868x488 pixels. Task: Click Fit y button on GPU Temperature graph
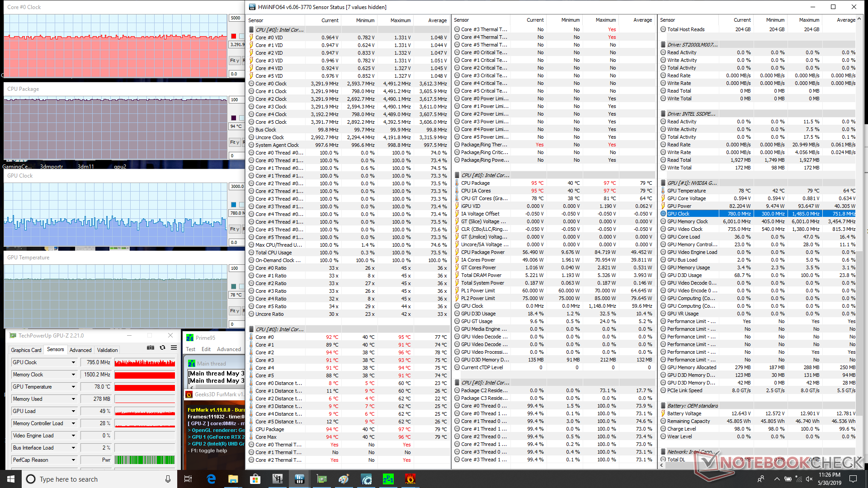click(x=234, y=311)
